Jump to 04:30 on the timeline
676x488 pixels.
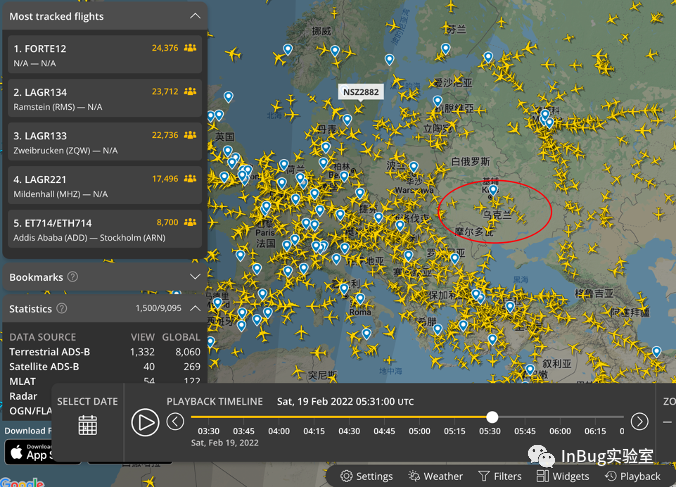pos(349,431)
